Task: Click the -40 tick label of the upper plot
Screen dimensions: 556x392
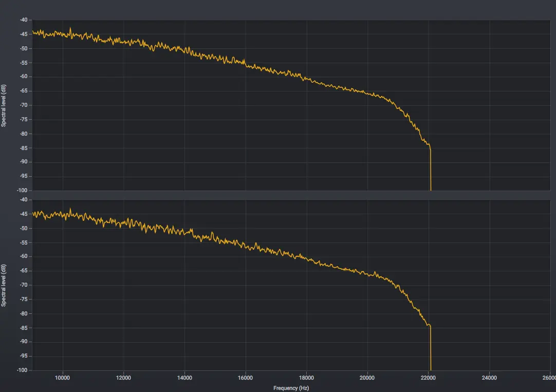Action: [24, 20]
